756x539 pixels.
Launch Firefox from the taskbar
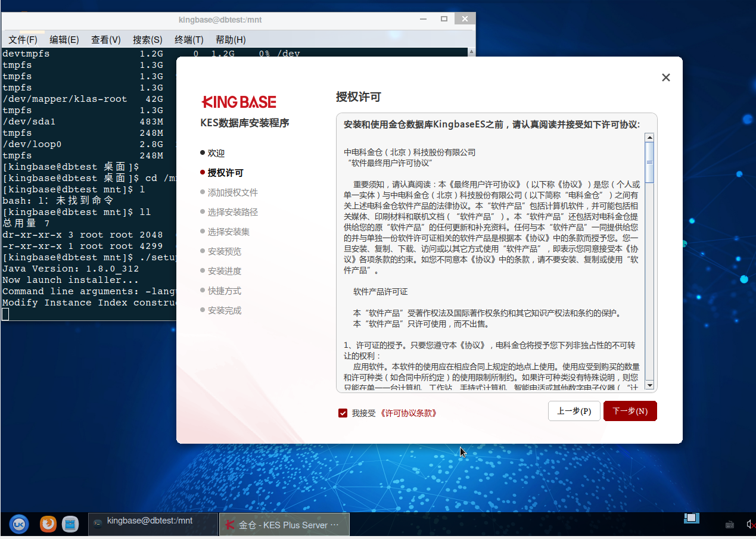tap(48, 524)
